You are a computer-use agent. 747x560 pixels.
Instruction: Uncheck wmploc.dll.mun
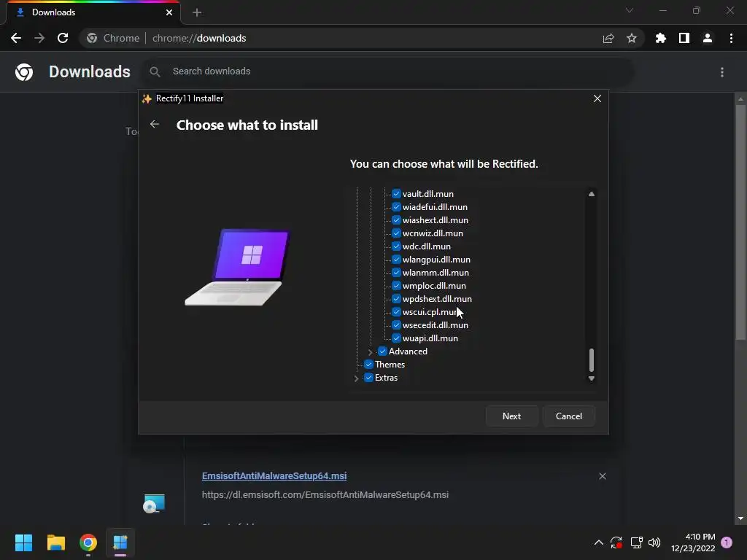click(396, 286)
